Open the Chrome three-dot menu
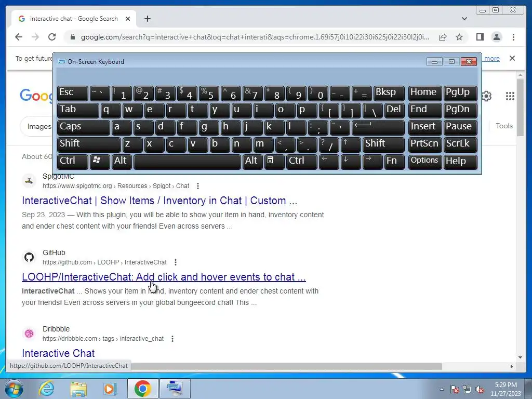The width and height of the screenshot is (532, 399). coord(513,37)
